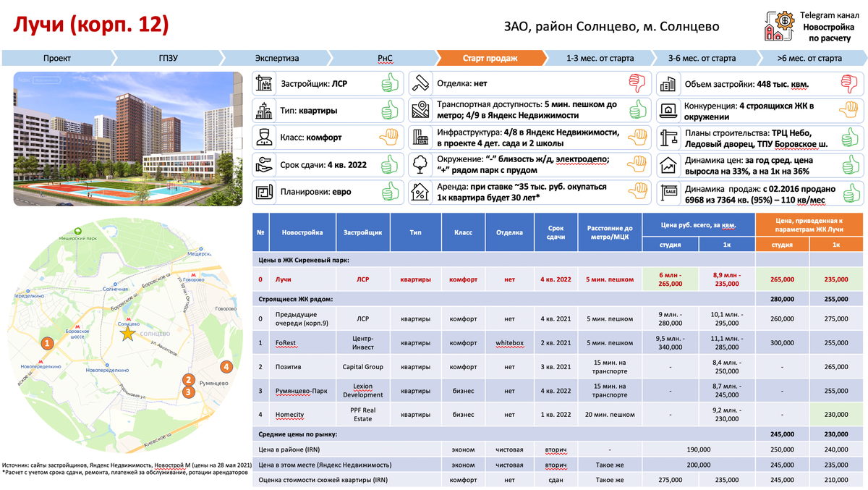Screen dimensions: 868x490
Task: Click the green thumbs-up beside Застройщик: ЛСР
Action: [x=391, y=84]
